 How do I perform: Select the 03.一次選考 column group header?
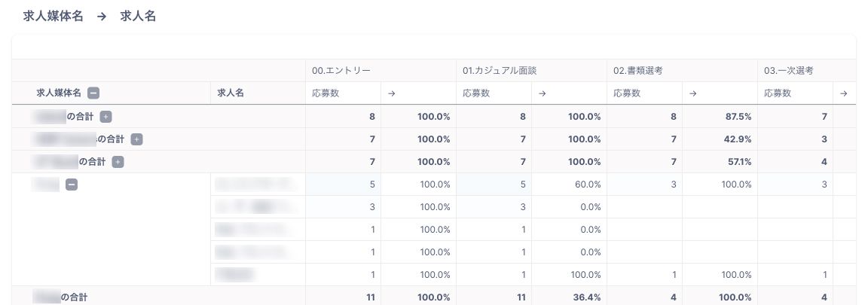pos(788,71)
